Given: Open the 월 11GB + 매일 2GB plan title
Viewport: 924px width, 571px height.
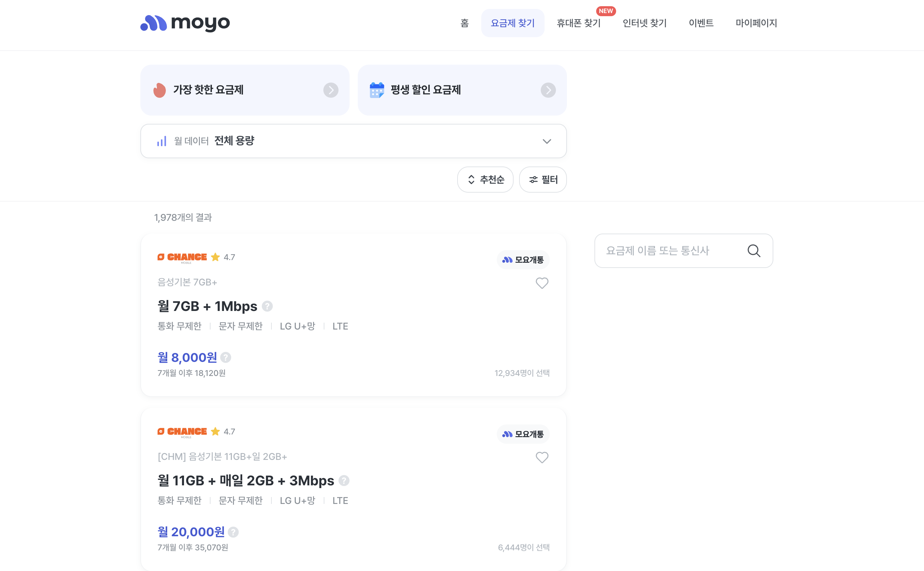Looking at the screenshot, I should click(x=245, y=481).
